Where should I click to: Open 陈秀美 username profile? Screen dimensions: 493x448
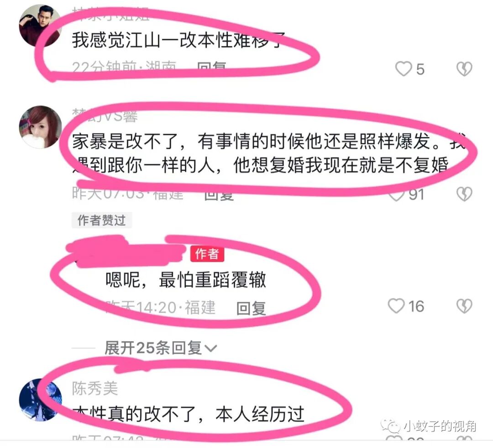[94, 388]
